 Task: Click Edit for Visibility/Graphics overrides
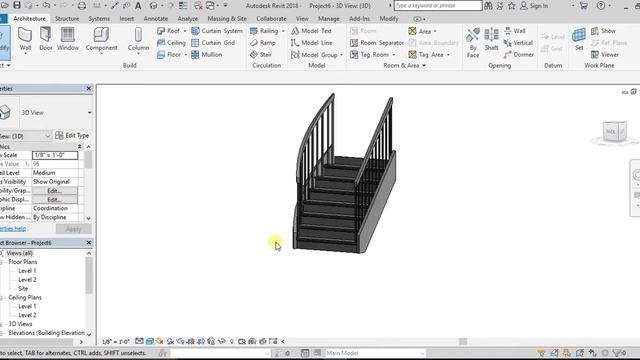[55, 191]
